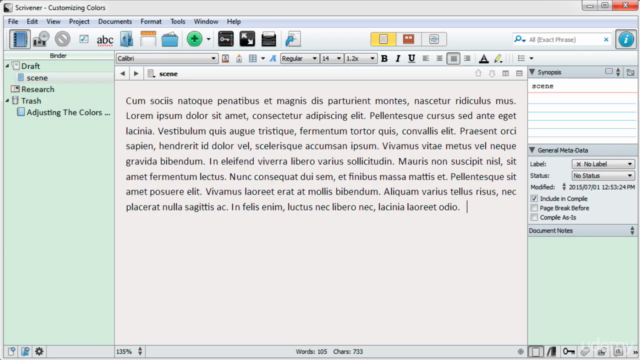Open the Tools menu

point(178,21)
